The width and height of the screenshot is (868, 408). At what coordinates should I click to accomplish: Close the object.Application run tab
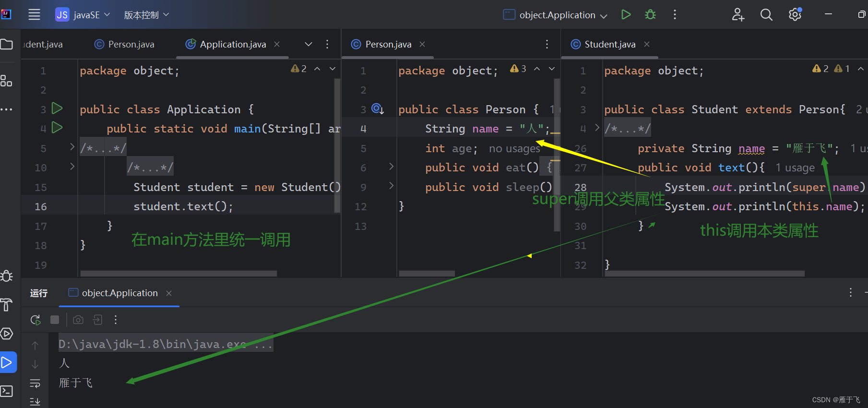click(169, 293)
